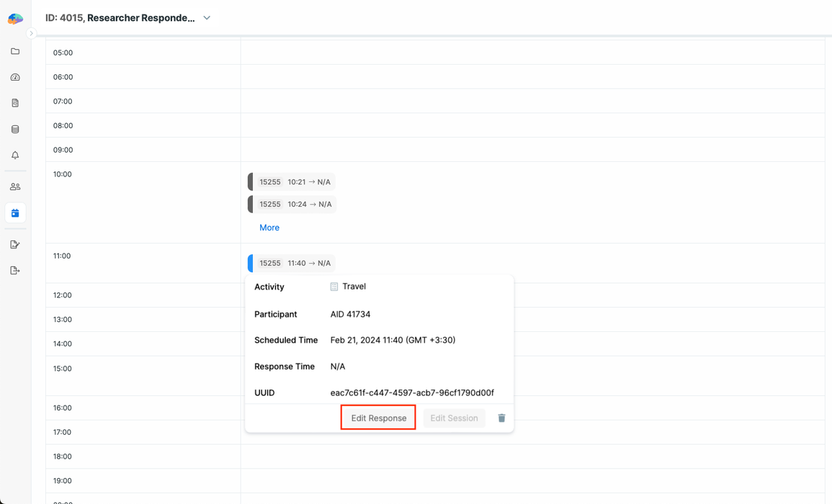Click the document icon in sidebar
Screen dimensions: 832x504
(x=15, y=103)
